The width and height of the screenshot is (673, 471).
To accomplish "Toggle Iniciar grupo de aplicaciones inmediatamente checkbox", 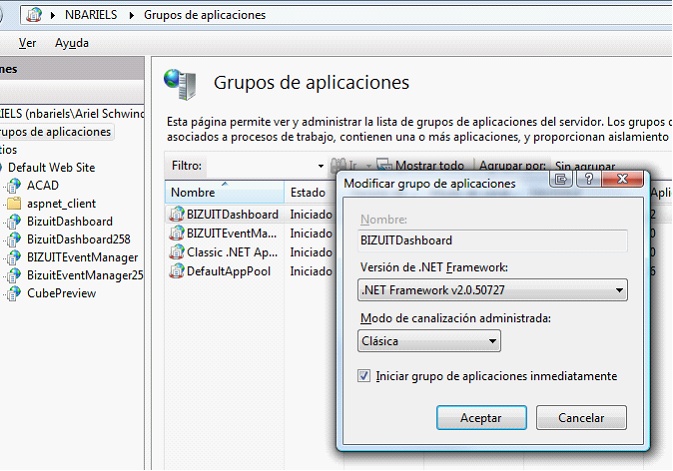I will pyautogui.click(x=364, y=376).
